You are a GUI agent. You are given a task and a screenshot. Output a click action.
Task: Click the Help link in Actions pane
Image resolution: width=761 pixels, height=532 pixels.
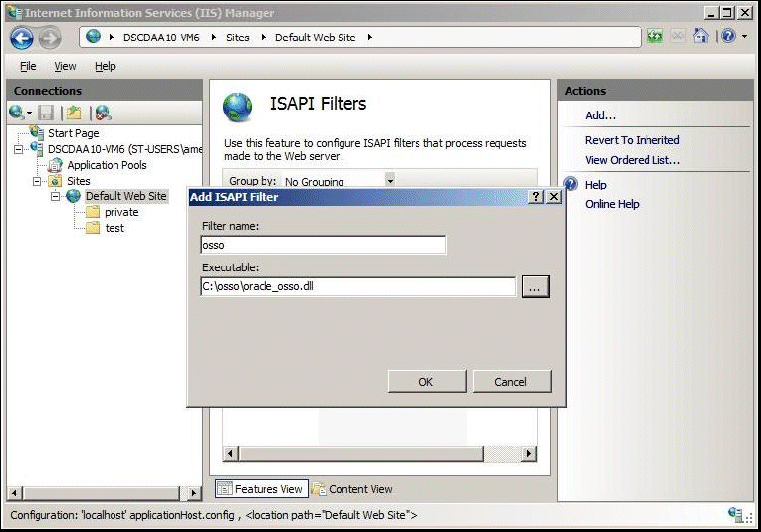point(595,185)
